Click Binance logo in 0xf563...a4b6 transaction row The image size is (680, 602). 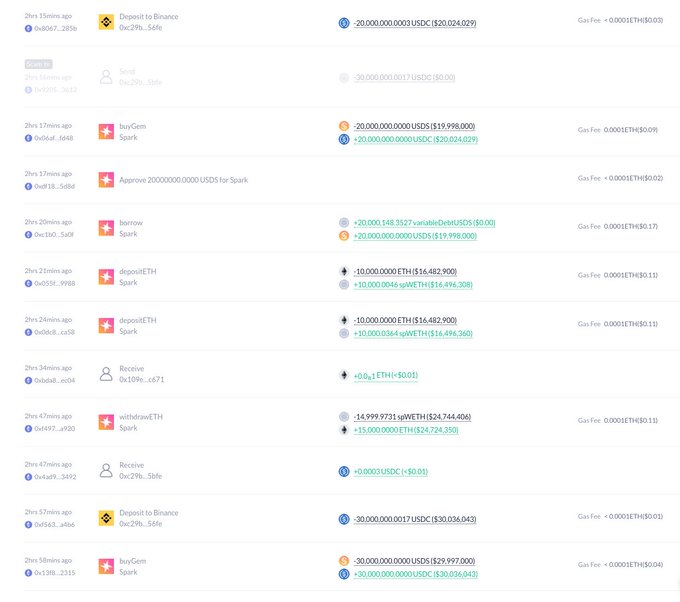(x=106, y=518)
